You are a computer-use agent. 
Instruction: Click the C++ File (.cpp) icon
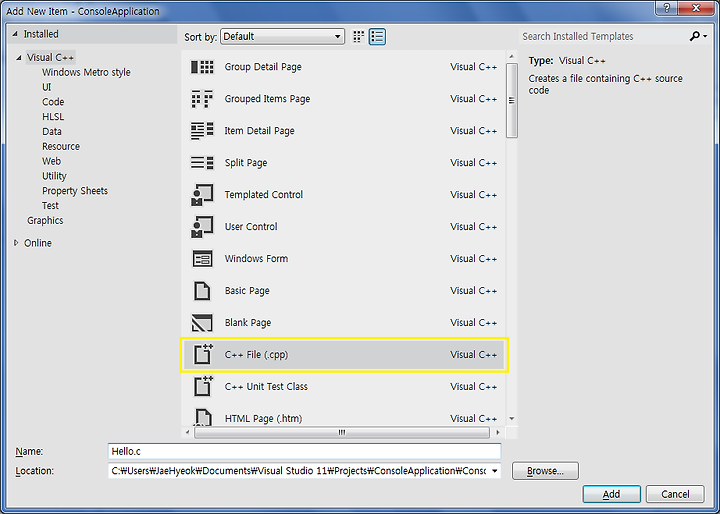coord(203,354)
